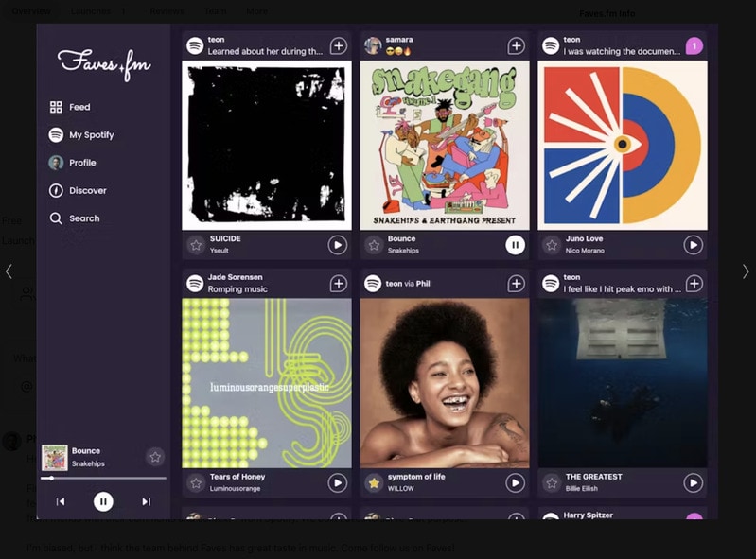
Task: Click the purple notification badge on Juno Love
Action: 694,45
